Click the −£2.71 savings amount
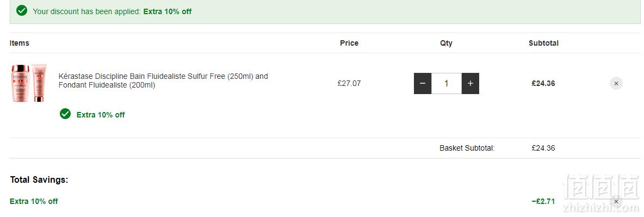The width and height of the screenshot is (644, 217). tap(543, 201)
